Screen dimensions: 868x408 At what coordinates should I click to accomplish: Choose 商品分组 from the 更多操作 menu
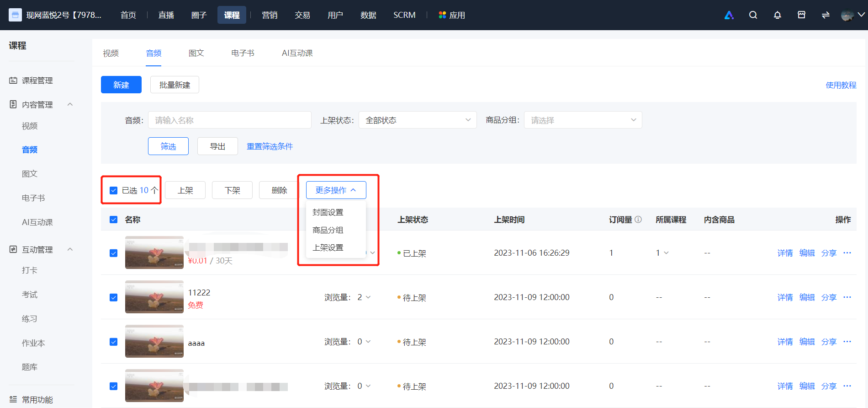tap(328, 230)
